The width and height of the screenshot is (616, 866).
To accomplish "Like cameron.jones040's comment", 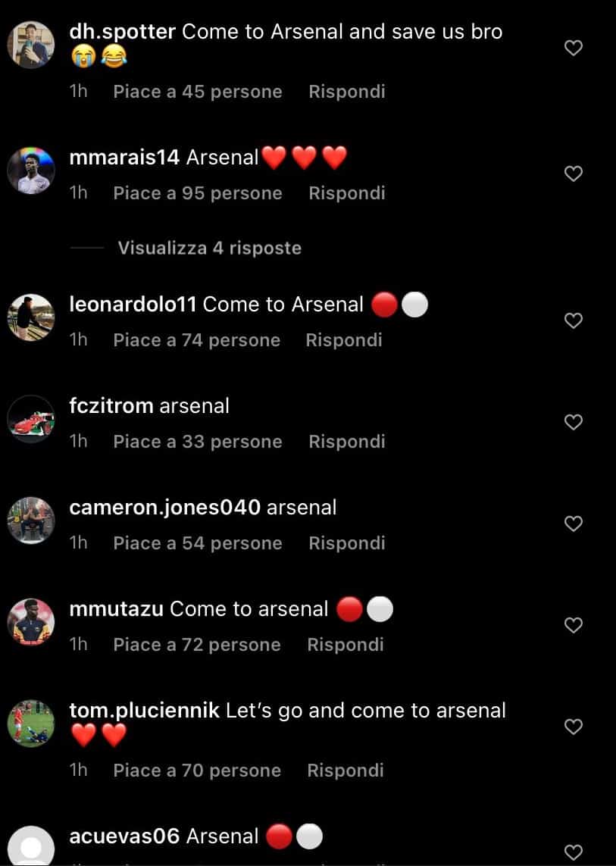I will pyautogui.click(x=574, y=524).
